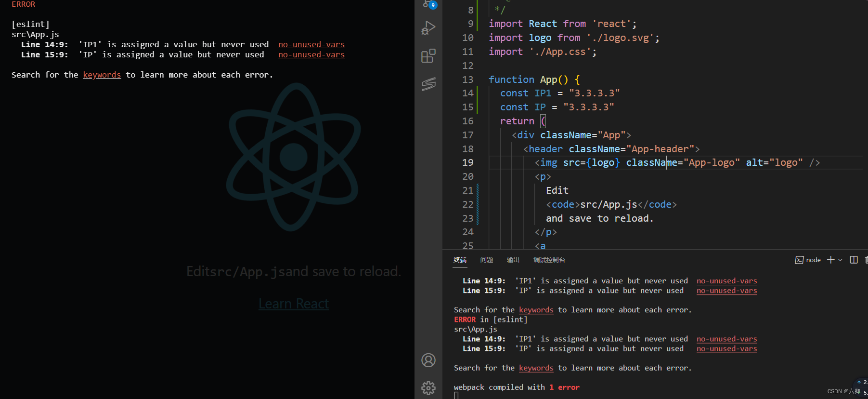Click the 'react' string in import line

tap(611, 24)
